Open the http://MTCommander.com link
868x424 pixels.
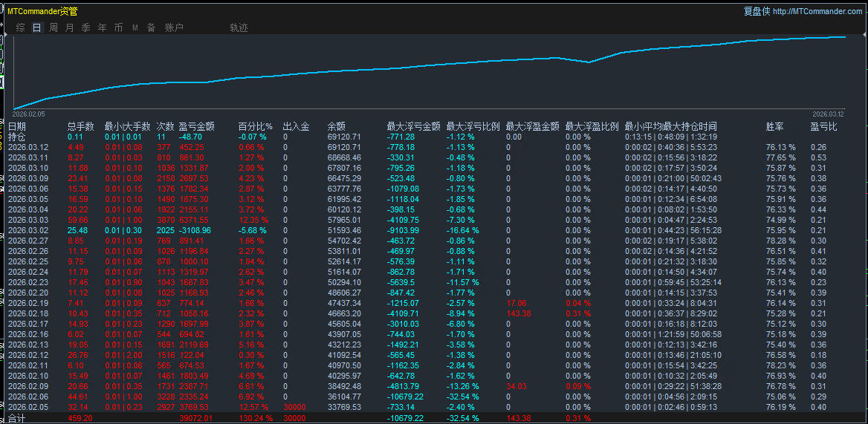[x=817, y=11]
